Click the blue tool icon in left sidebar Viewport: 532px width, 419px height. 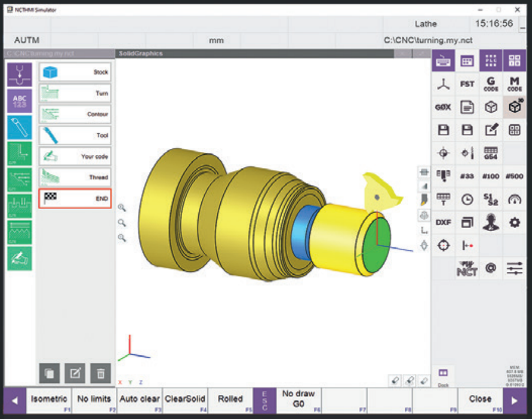(x=20, y=127)
